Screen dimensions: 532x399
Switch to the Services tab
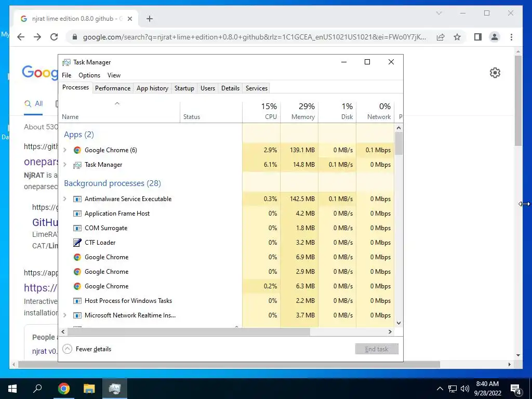[257, 88]
